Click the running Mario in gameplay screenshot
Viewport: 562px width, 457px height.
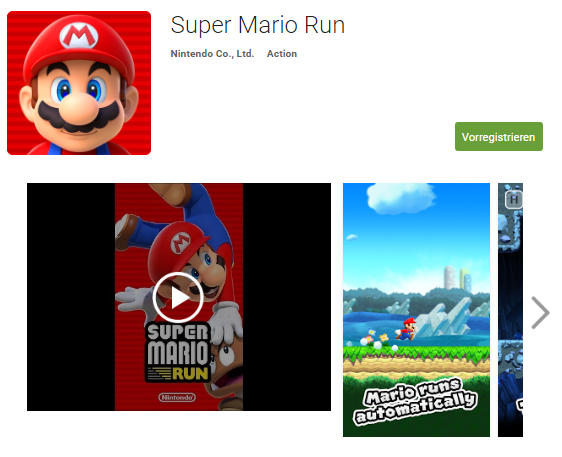coord(406,329)
